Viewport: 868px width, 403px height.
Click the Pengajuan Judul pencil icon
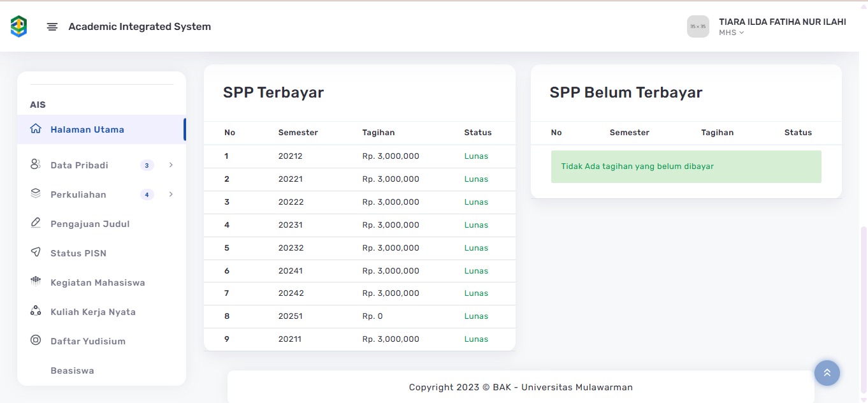pyautogui.click(x=36, y=223)
